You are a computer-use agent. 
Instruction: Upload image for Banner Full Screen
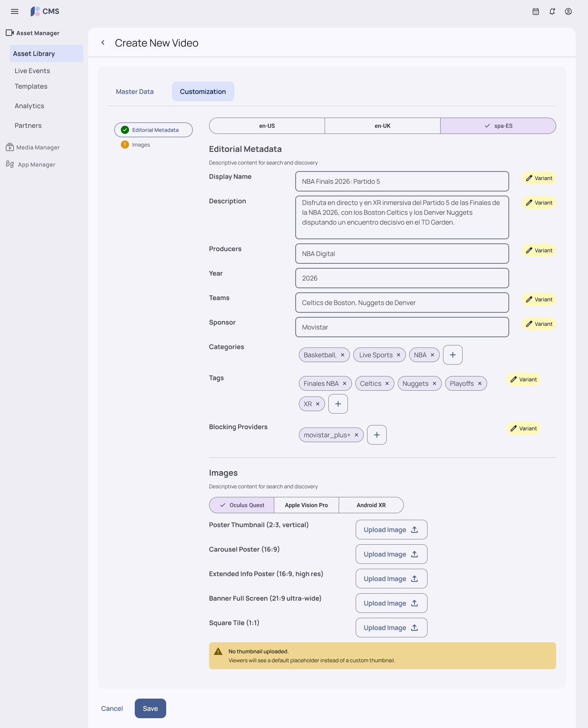392,603
